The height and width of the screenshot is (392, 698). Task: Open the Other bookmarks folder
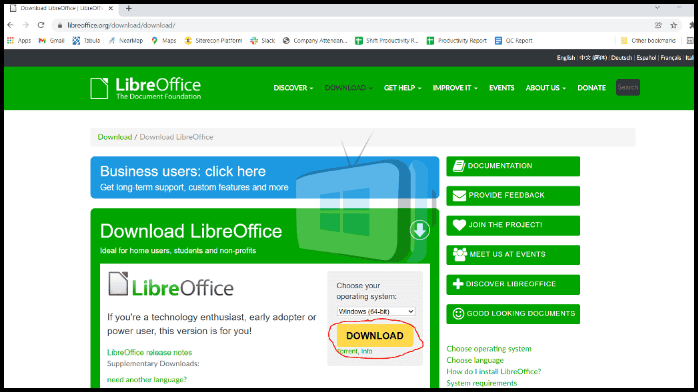click(648, 40)
